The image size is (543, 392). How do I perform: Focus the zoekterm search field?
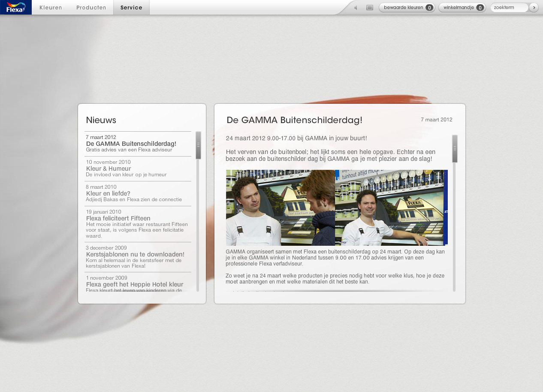point(509,7)
